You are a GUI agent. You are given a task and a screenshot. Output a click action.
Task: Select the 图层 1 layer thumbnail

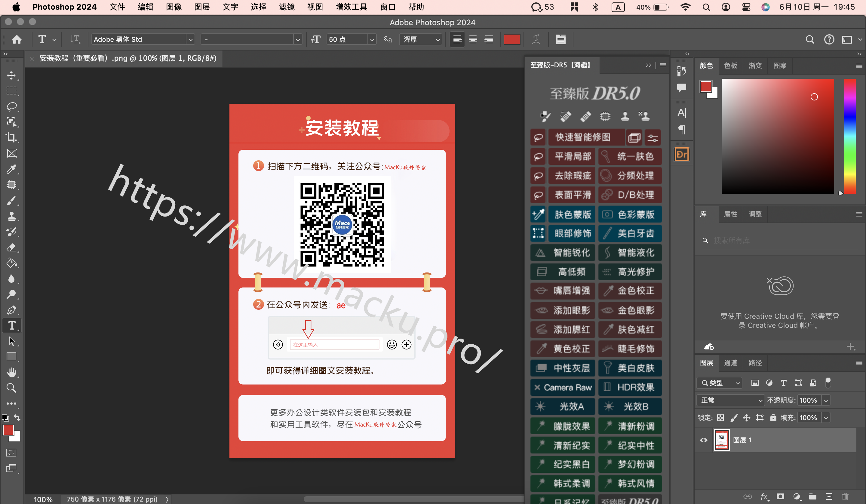click(721, 440)
